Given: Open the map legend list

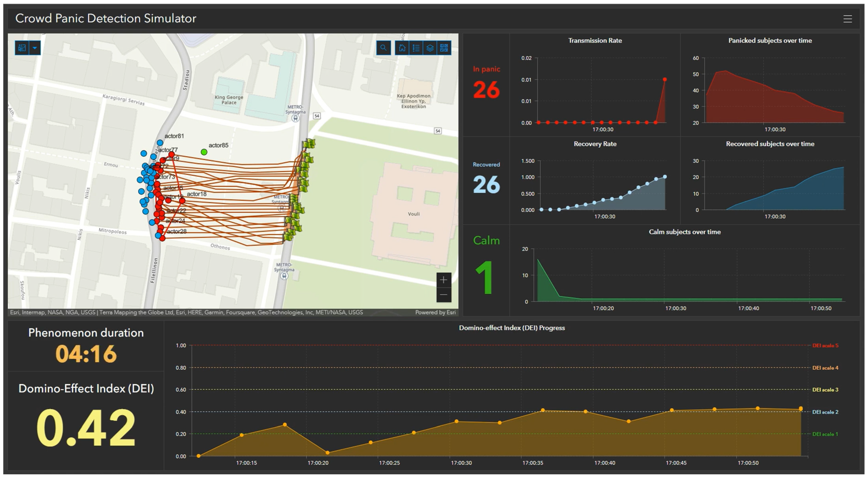Looking at the screenshot, I should [x=416, y=48].
